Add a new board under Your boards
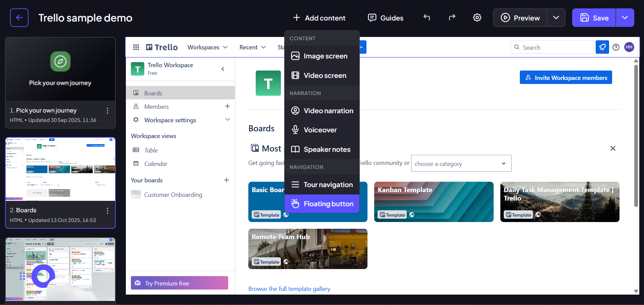This screenshot has width=644, height=305. [227, 180]
